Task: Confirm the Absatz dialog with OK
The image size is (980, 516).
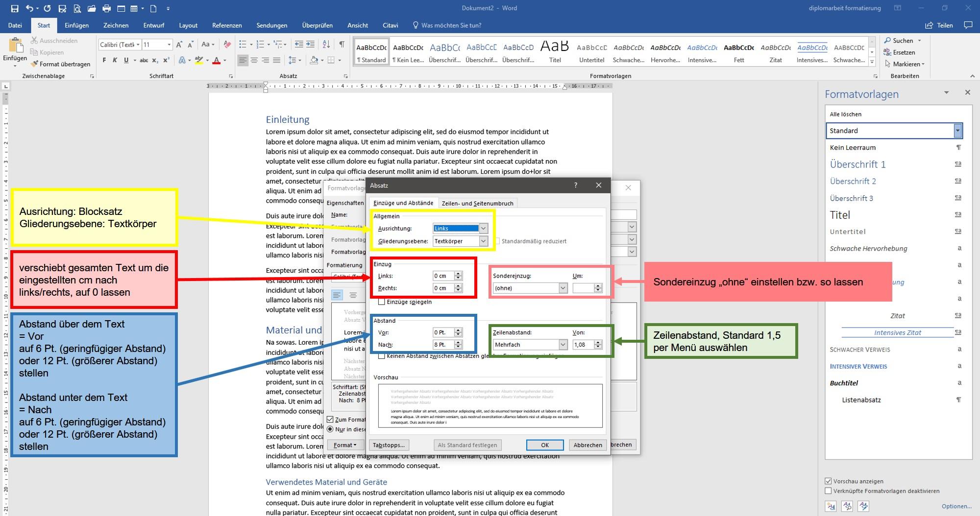Action: [544, 445]
